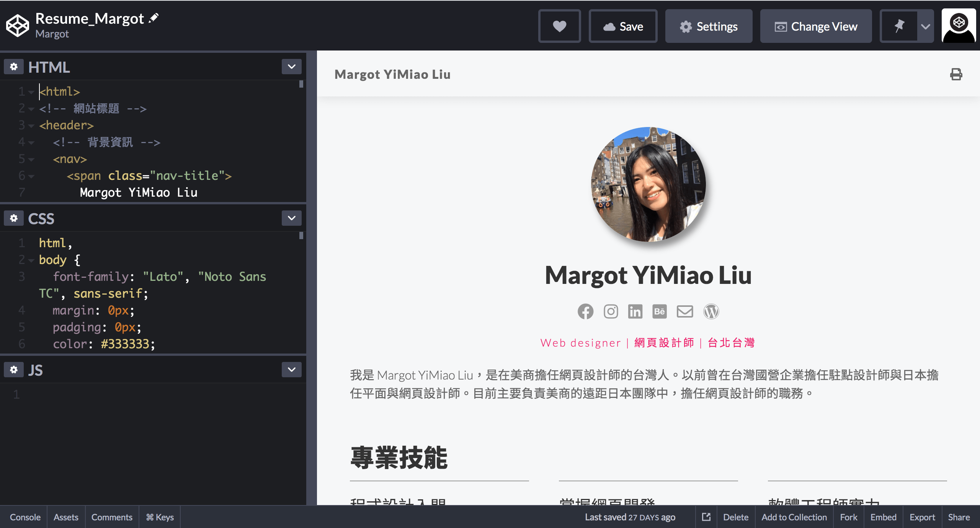Fold the header tag on line 3
The height and width of the screenshot is (528, 980).
pyautogui.click(x=31, y=125)
